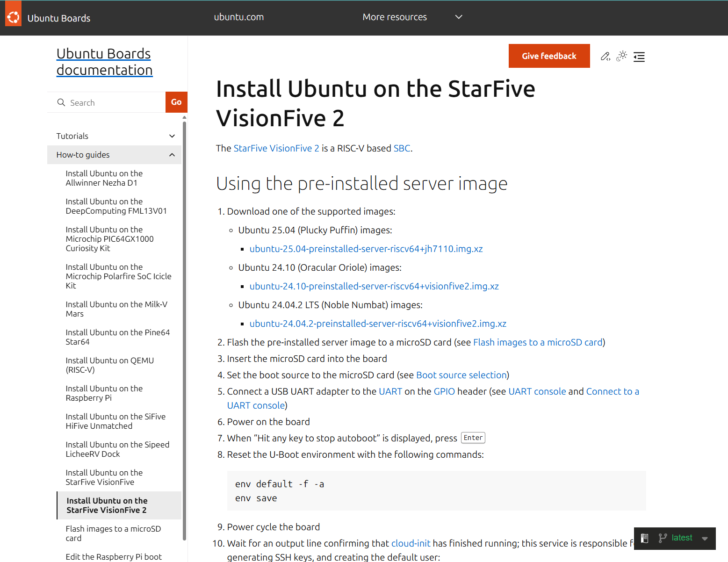Open Install Ubuntu on SiFive HiFive Unmatched
728x562 pixels.
tap(116, 421)
